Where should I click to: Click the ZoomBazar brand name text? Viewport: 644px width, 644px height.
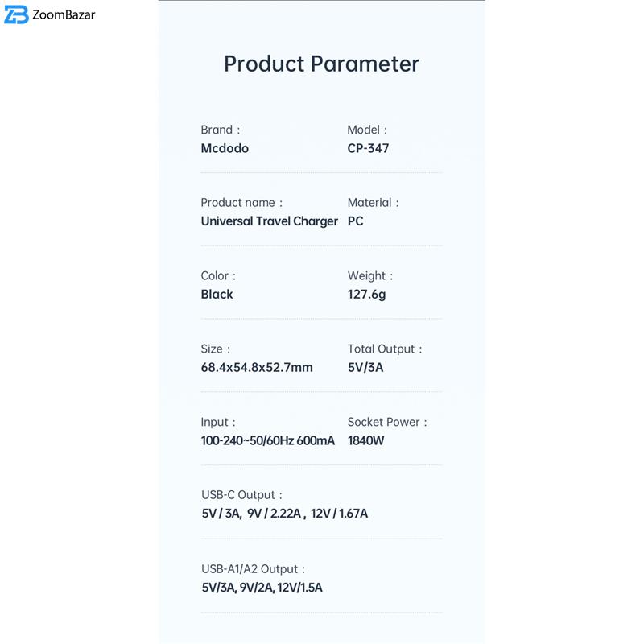click(64, 14)
